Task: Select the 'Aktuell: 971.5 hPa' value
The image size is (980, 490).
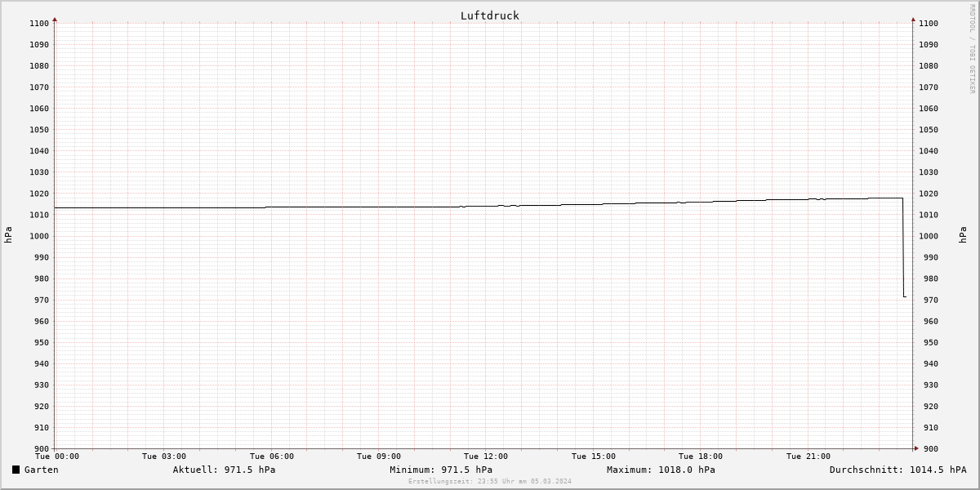Action: coord(224,470)
